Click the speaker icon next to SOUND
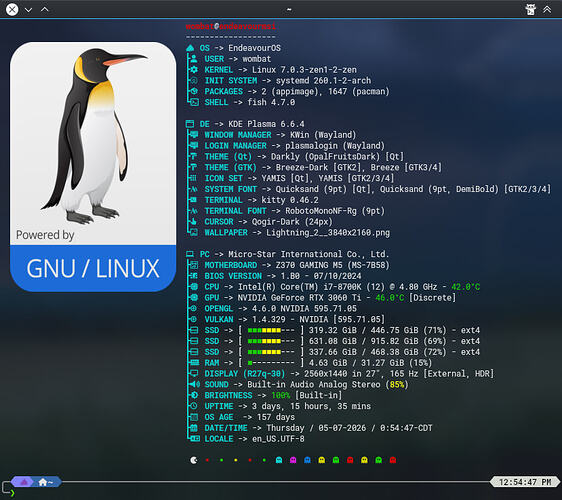 point(195,384)
